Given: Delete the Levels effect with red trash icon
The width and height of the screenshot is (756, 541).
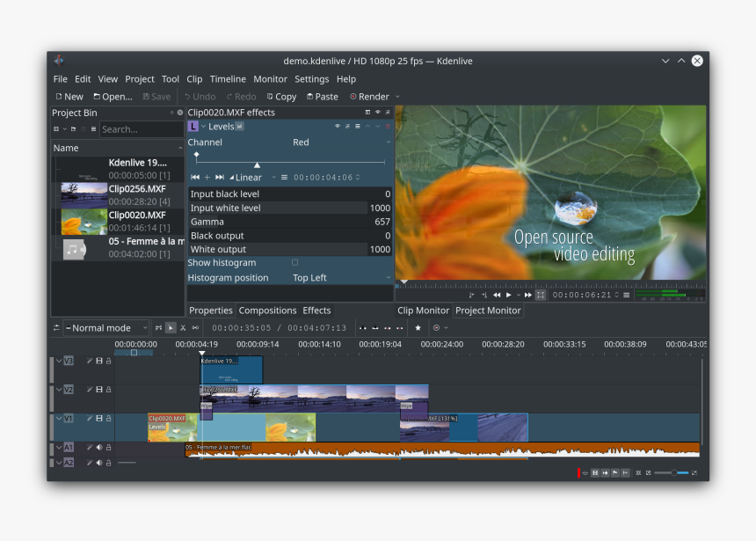Looking at the screenshot, I should pos(387,127).
